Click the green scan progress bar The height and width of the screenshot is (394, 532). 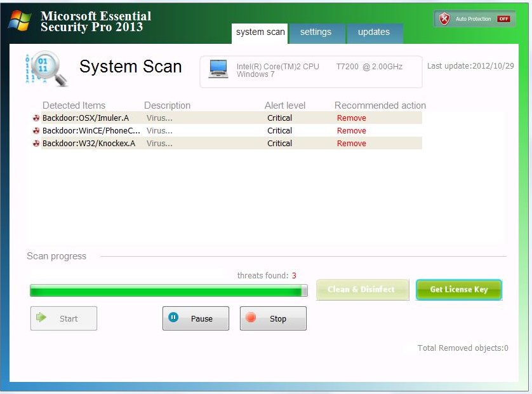[169, 291]
